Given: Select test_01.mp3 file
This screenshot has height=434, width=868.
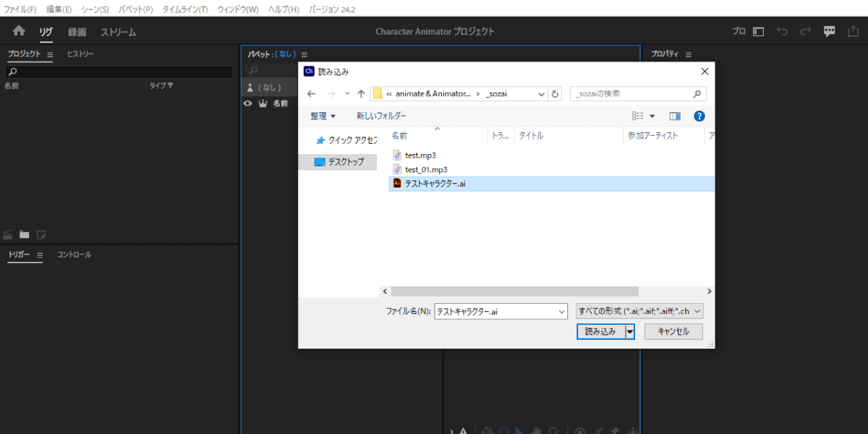Looking at the screenshot, I should (x=421, y=169).
